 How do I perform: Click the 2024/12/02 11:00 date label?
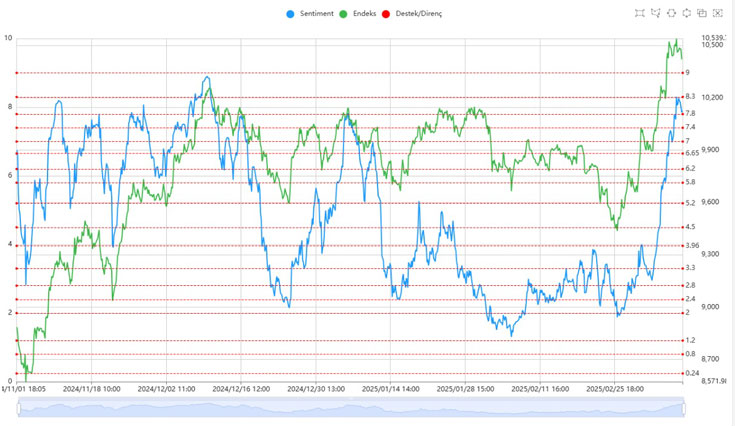tap(166, 389)
